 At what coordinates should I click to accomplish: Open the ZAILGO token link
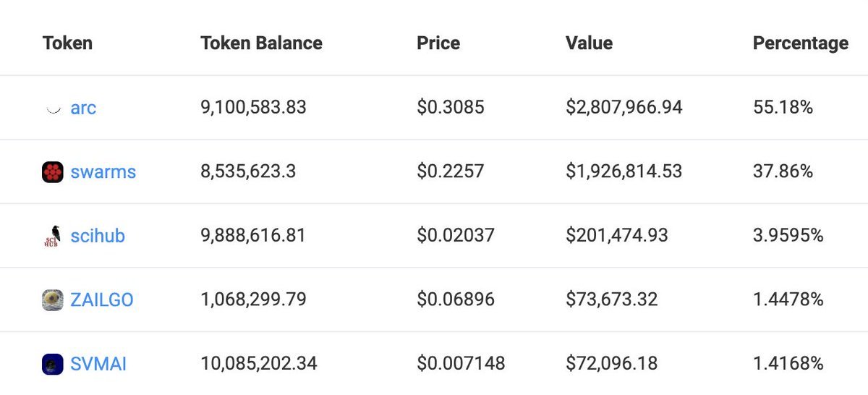(x=101, y=300)
